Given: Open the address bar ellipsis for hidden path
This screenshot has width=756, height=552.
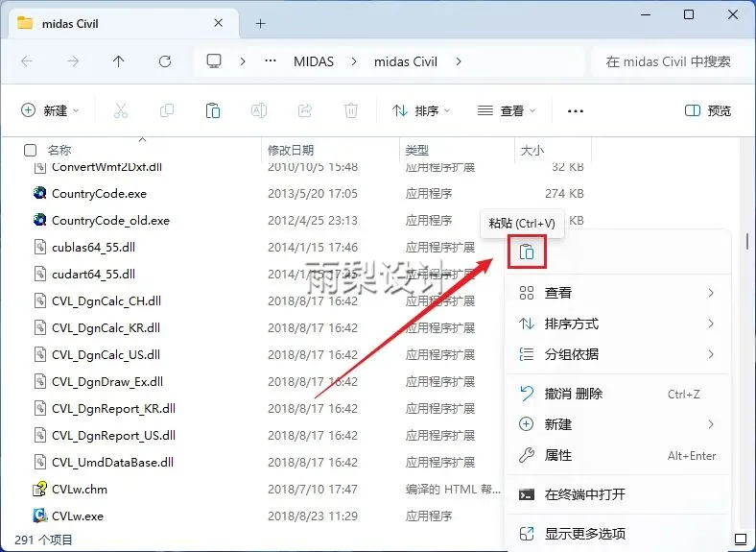Looking at the screenshot, I should (x=271, y=61).
